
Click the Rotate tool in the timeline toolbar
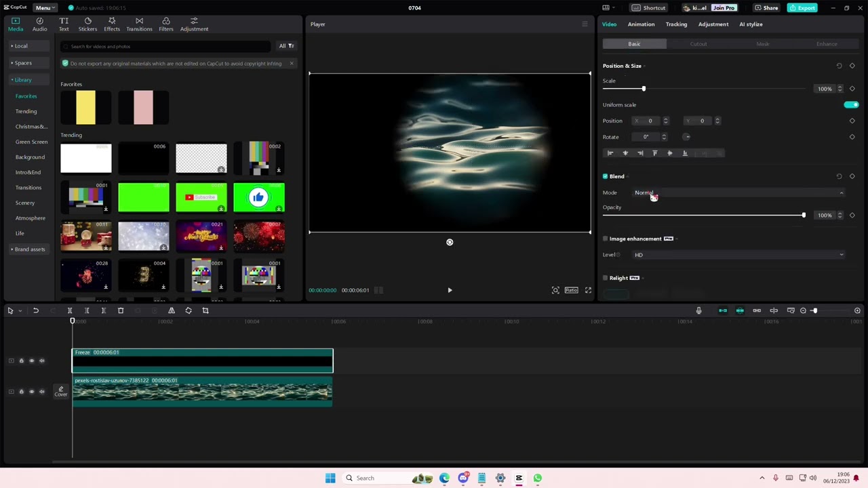[189, 310]
